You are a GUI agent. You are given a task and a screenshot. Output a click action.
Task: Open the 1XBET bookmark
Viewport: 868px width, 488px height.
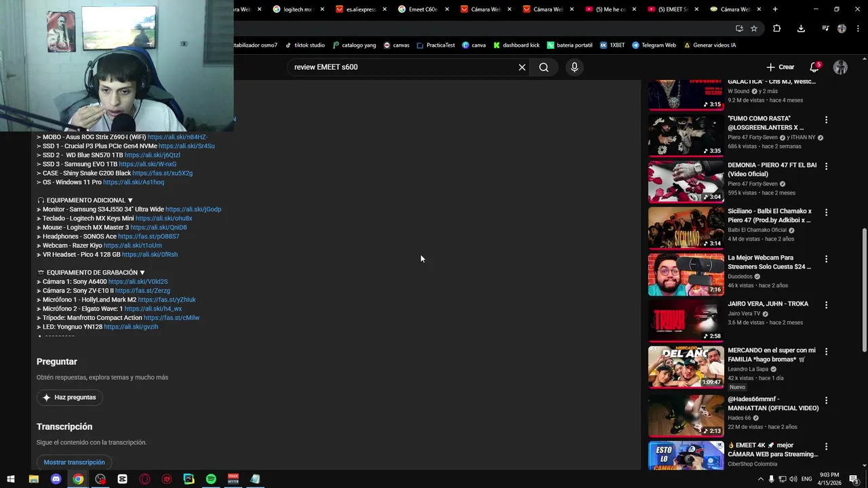point(612,45)
